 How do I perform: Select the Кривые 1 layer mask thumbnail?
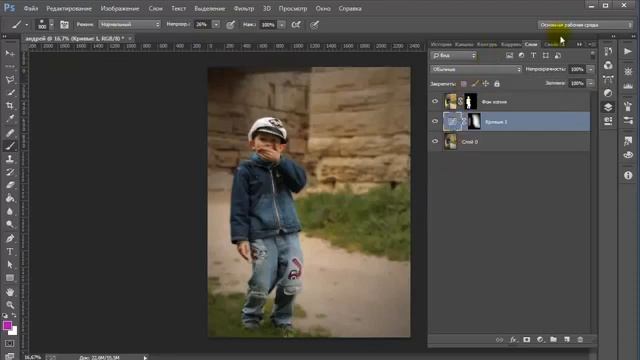click(x=474, y=121)
